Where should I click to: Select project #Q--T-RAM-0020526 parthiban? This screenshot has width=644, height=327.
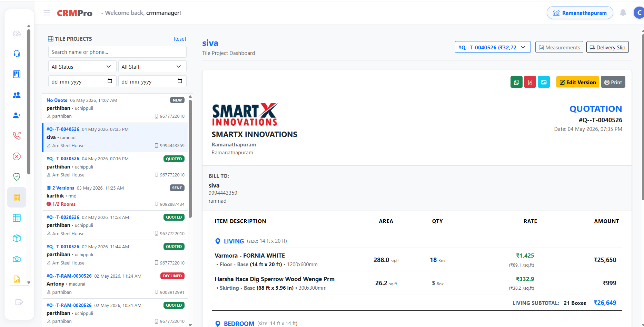pos(115,313)
